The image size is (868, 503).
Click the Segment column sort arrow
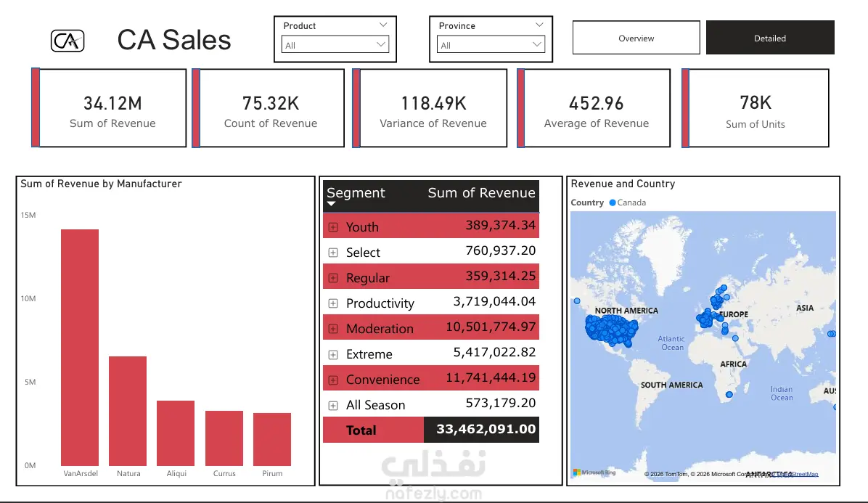331,204
